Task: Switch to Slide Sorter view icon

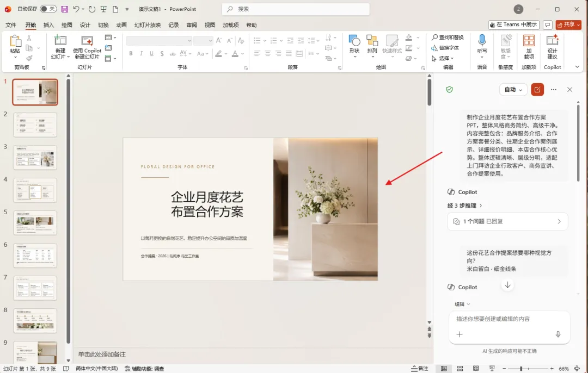Action: [460, 369]
